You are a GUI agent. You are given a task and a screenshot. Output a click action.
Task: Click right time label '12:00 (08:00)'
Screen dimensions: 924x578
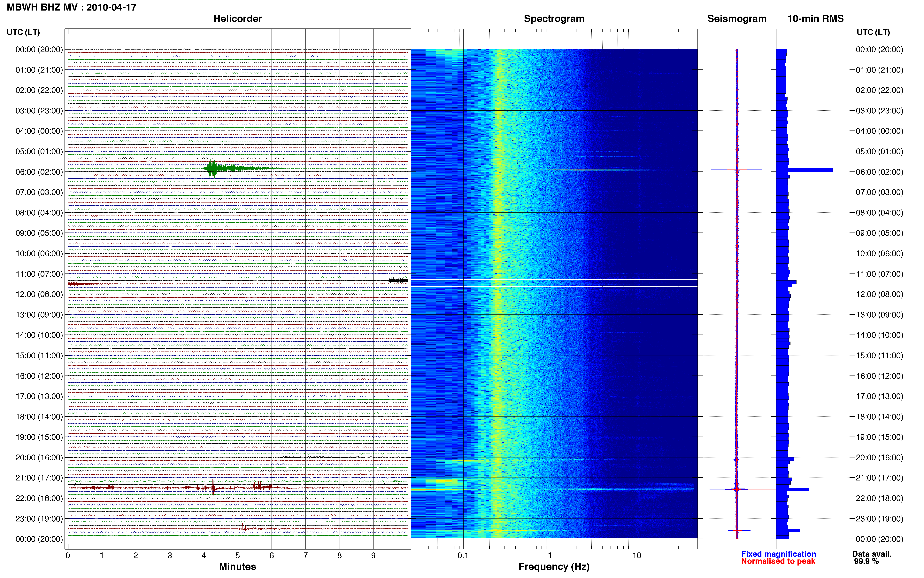[880, 294]
